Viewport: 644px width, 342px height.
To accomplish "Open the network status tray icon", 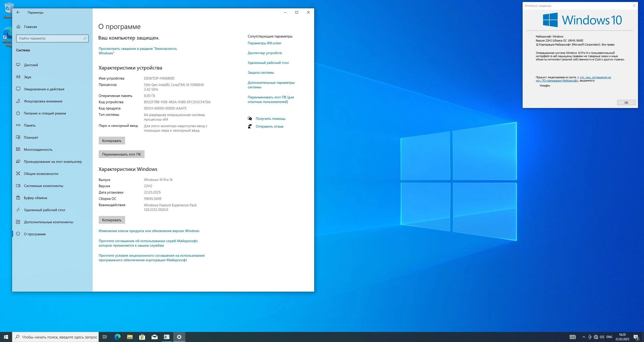I will coord(596,337).
